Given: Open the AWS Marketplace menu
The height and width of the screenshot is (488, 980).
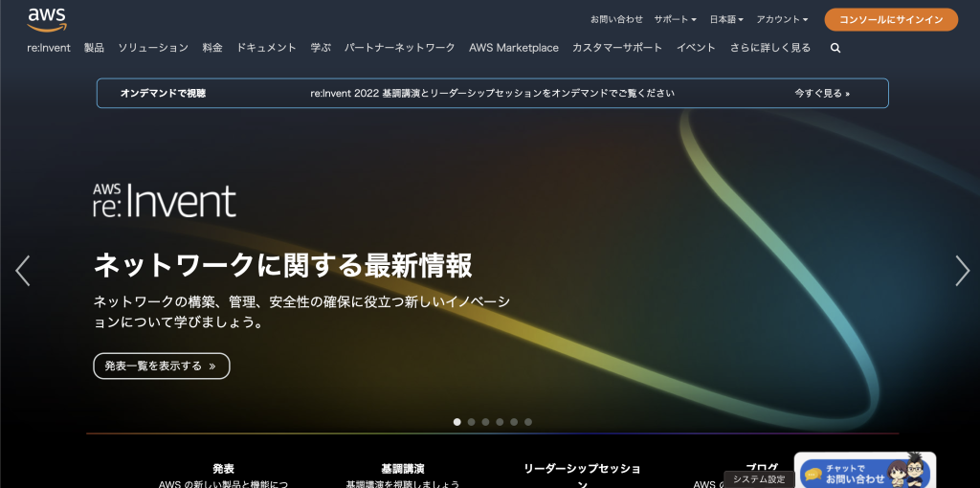Looking at the screenshot, I should coord(514,48).
